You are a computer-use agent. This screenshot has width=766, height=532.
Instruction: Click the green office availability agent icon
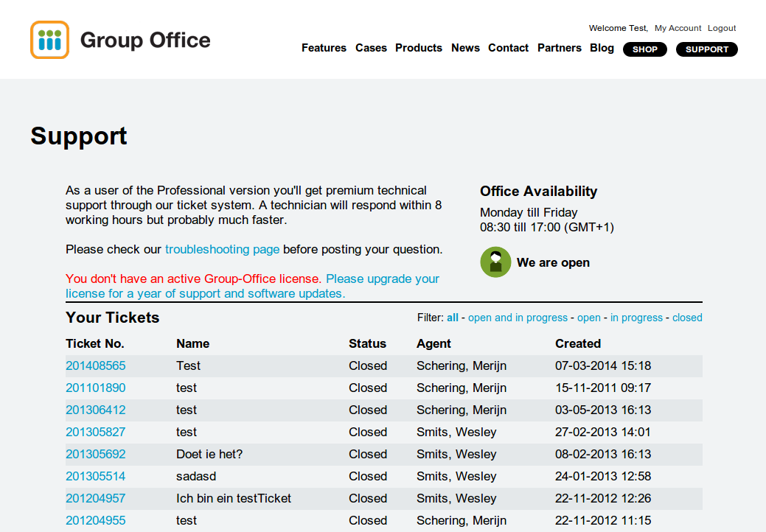point(495,262)
